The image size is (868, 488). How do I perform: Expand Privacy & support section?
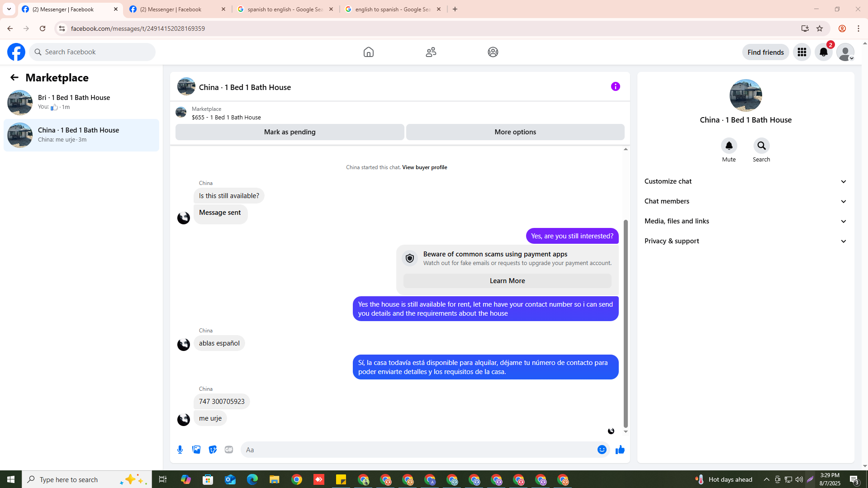click(x=745, y=241)
